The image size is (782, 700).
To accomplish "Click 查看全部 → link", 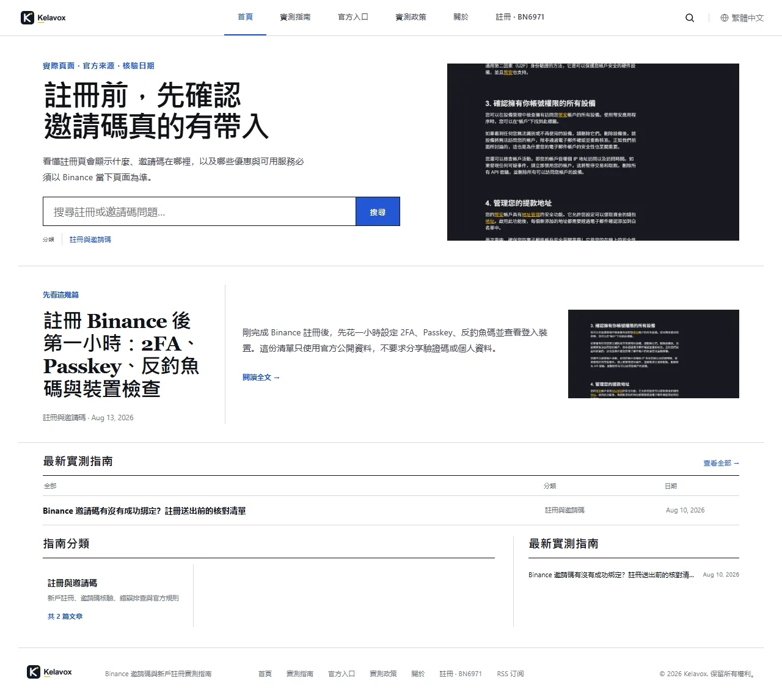I will pyautogui.click(x=721, y=463).
